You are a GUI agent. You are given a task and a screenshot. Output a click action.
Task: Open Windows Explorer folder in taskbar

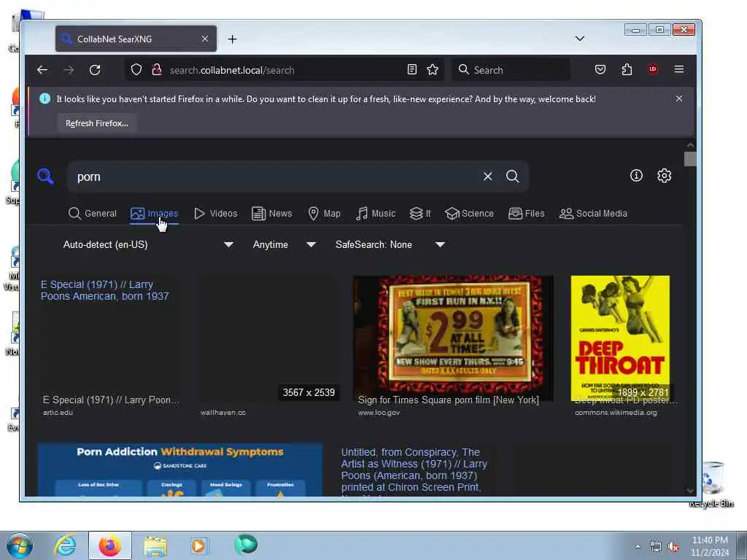[155, 545]
